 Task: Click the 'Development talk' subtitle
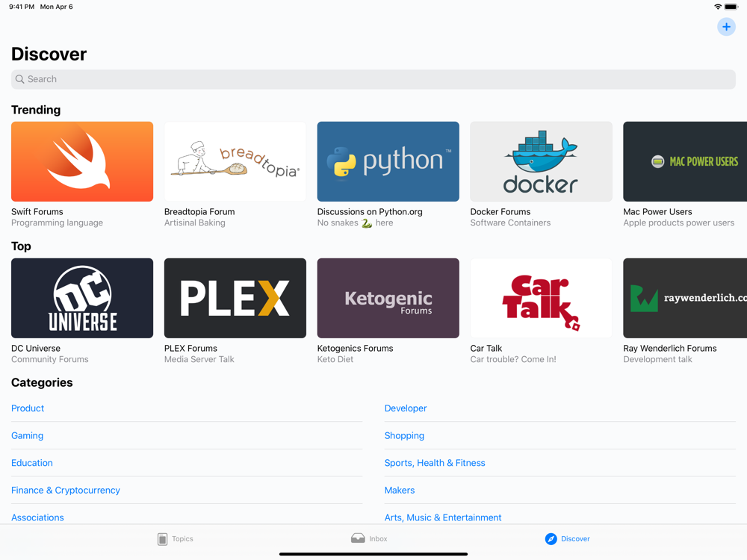click(657, 360)
